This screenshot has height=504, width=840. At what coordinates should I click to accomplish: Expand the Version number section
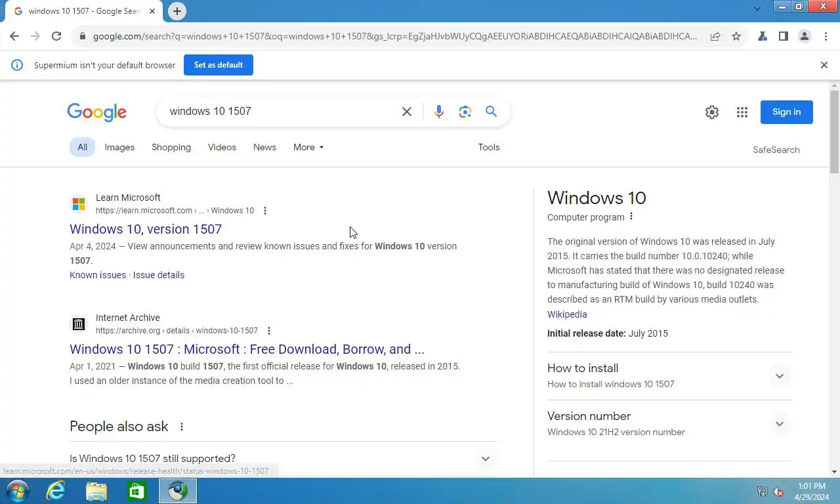[x=669, y=424]
